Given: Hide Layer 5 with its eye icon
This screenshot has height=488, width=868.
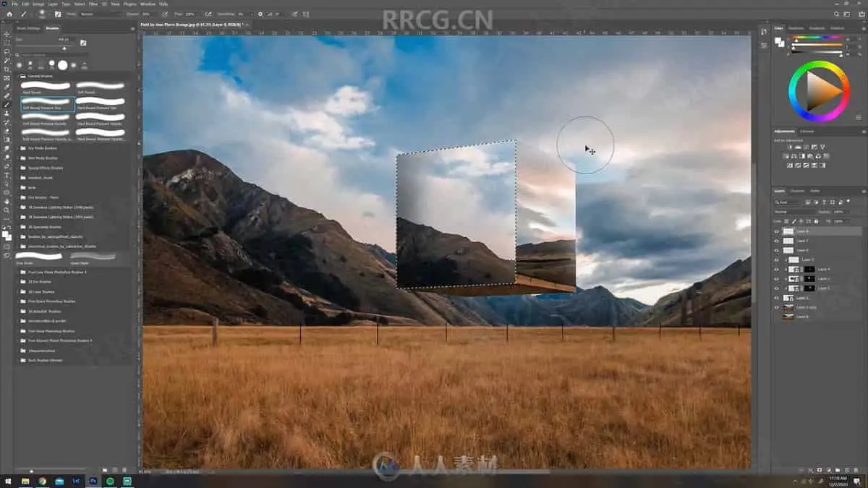Looking at the screenshot, I should pyautogui.click(x=777, y=260).
